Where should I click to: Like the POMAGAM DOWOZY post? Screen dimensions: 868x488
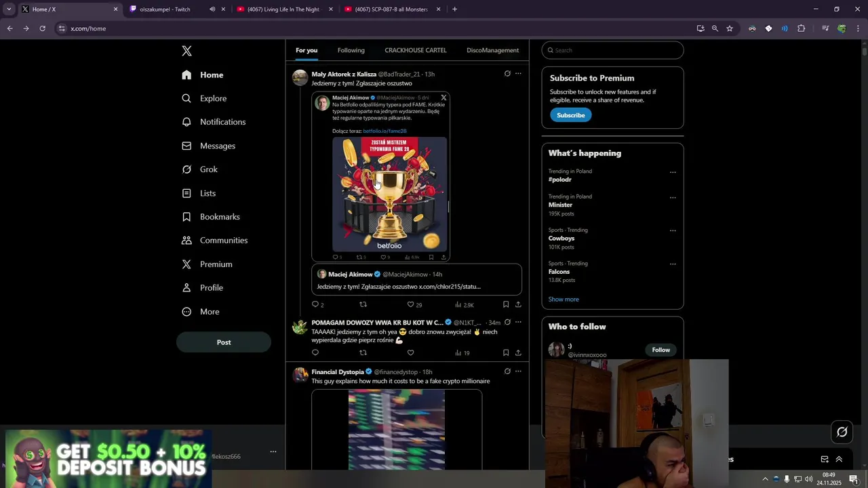[x=410, y=353]
